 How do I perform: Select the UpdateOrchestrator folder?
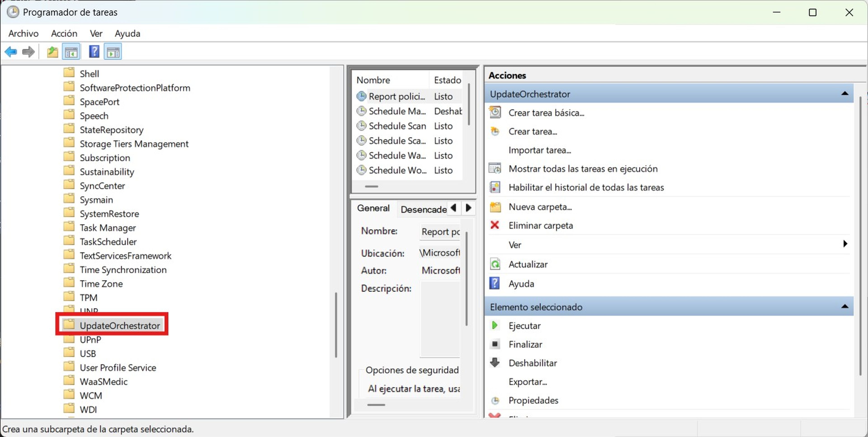pyautogui.click(x=120, y=325)
